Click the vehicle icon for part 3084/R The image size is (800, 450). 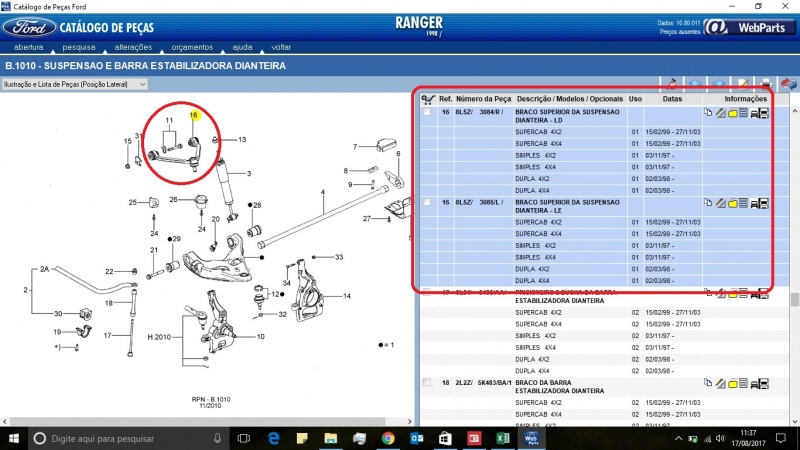pyautogui.click(x=760, y=113)
